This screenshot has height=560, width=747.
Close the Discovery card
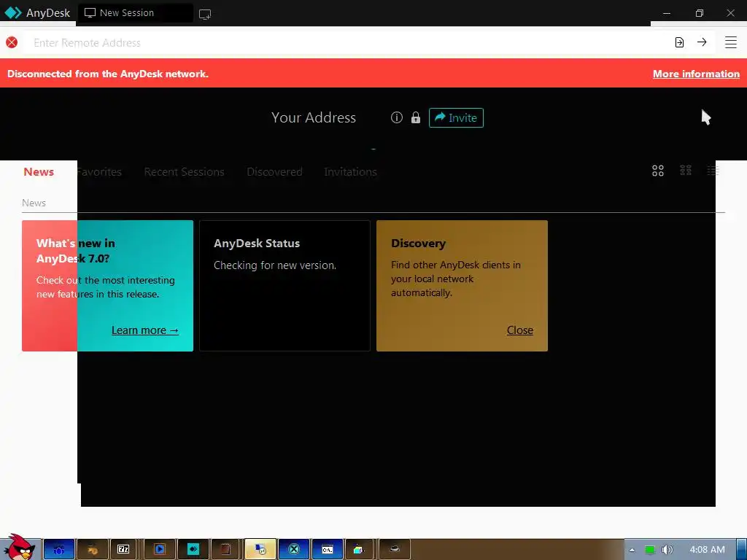[519, 330]
